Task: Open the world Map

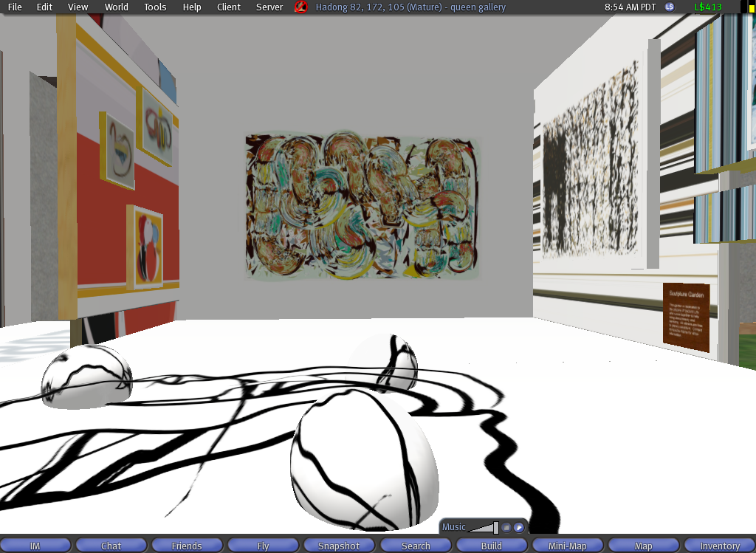Action: coord(643,546)
